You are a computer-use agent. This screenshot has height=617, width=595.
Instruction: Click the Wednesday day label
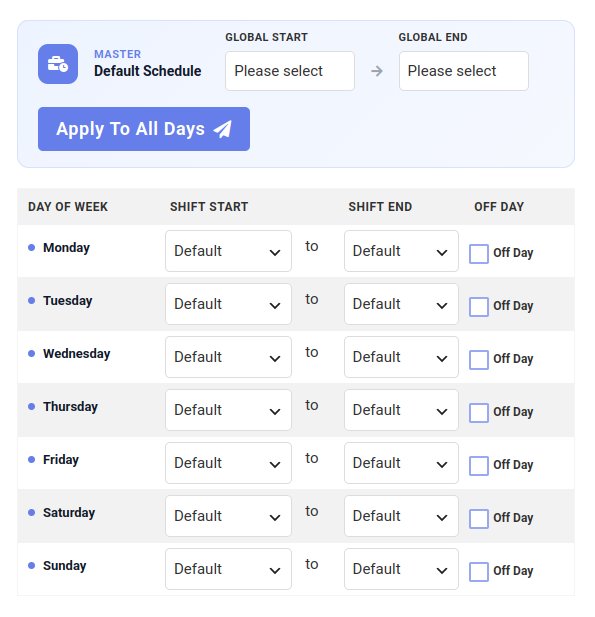pos(76,354)
